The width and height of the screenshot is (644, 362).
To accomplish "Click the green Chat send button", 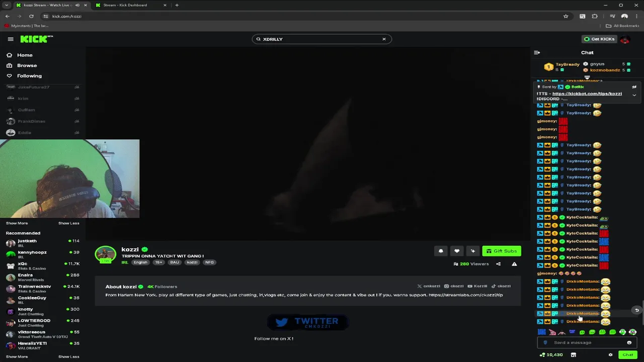I will (627, 355).
